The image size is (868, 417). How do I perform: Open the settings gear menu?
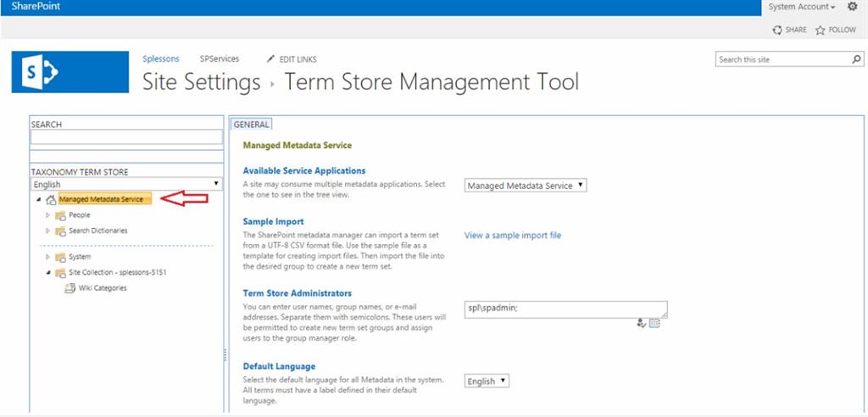point(853,7)
